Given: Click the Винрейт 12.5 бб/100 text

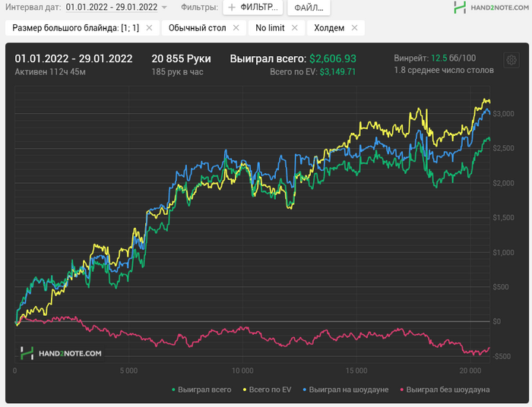Looking at the screenshot, I should click(435, 58).
